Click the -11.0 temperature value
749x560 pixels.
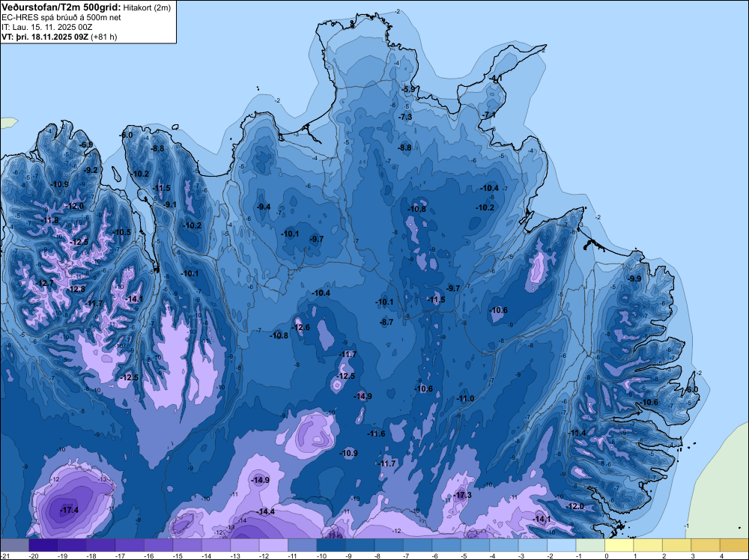[465, 398]
